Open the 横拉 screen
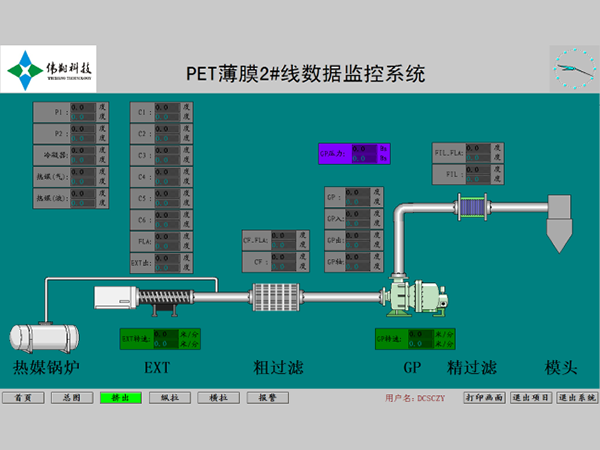Viewport: 600px width, 450px height. click(x=218, y=397)
